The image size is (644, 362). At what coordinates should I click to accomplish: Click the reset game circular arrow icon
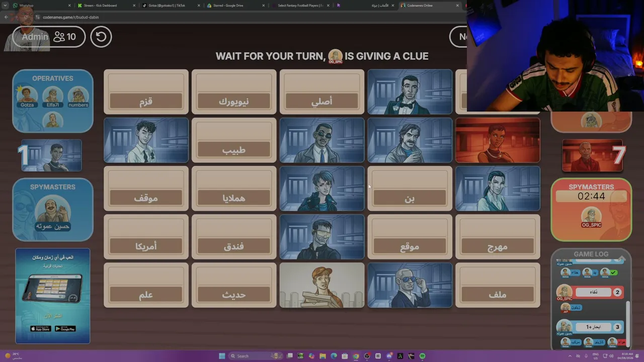pyautogui.click(x=101, y=37)
